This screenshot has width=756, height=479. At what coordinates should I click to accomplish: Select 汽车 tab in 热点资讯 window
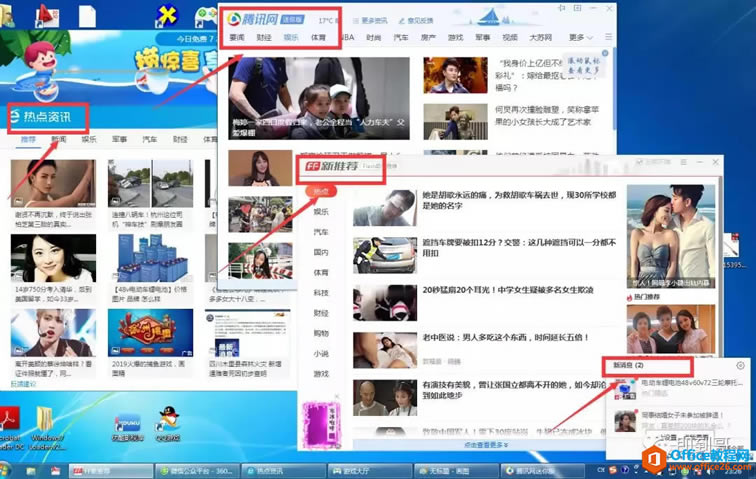(x=150, y=139)
